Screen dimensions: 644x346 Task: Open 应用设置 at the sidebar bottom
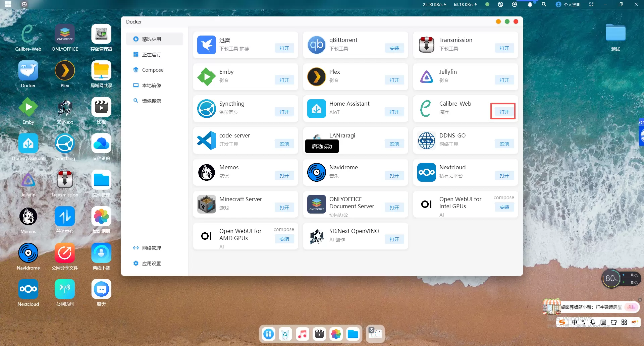(x=151, y=264)
